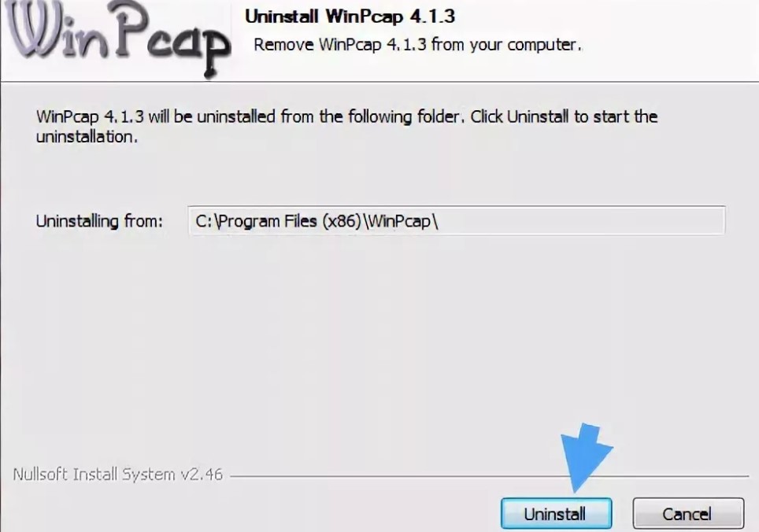Image resolution: width=759 pixels, height=532 pixels.
Task: Click the 'Uninstalling from:' label
Action: pyautogui.click(x=99, y=221)
